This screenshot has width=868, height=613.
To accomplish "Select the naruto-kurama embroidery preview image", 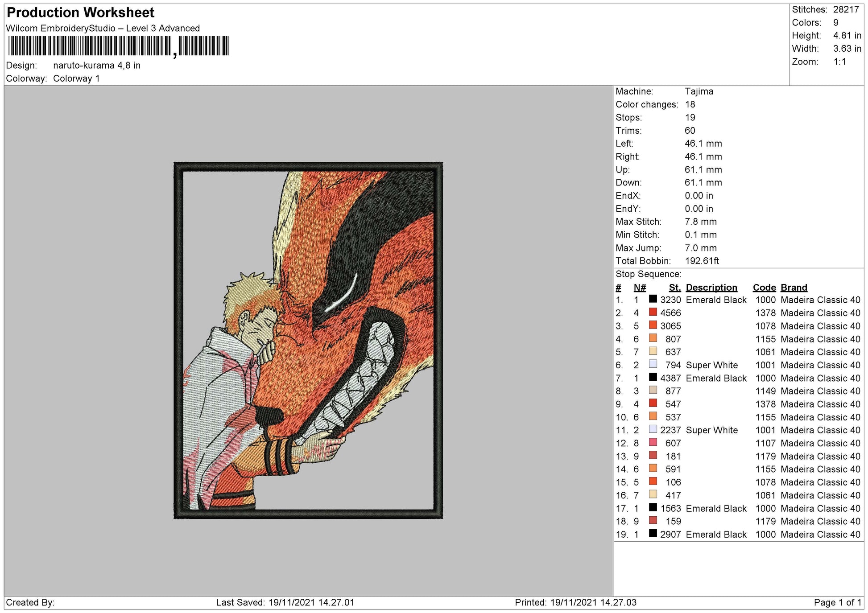I will tap(308, 339).
